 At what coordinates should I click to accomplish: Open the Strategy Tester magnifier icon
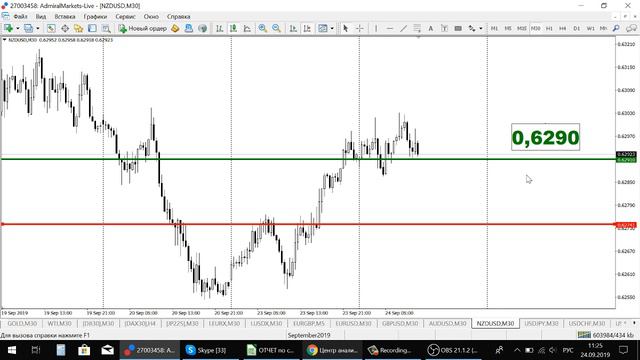106,28
